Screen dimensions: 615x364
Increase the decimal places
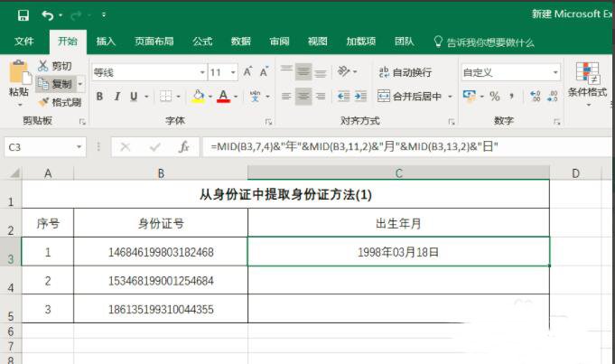[535, 96]
